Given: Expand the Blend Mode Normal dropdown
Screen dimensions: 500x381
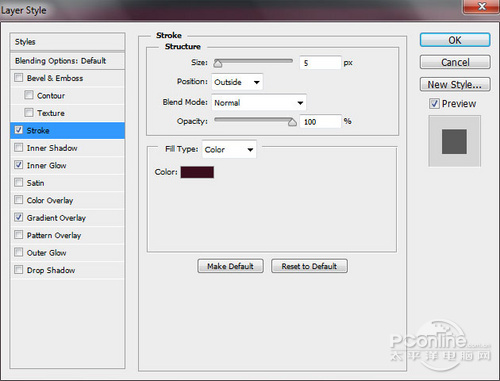Looking at the screenshot, I should pos(259,102).
